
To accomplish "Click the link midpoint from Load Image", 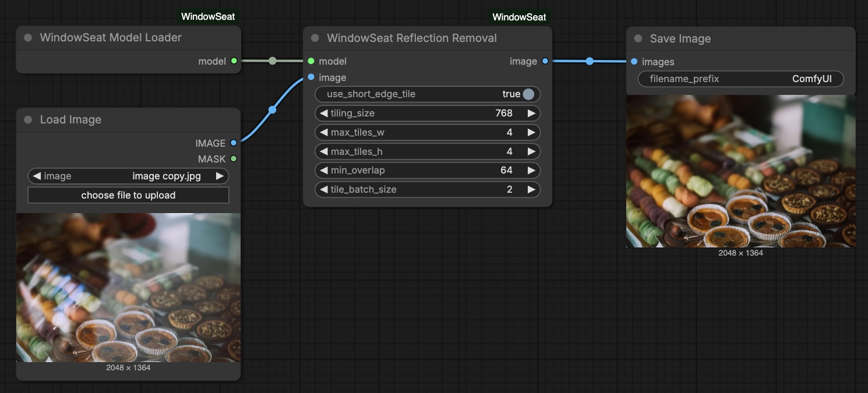I will [x=272, y=109].
